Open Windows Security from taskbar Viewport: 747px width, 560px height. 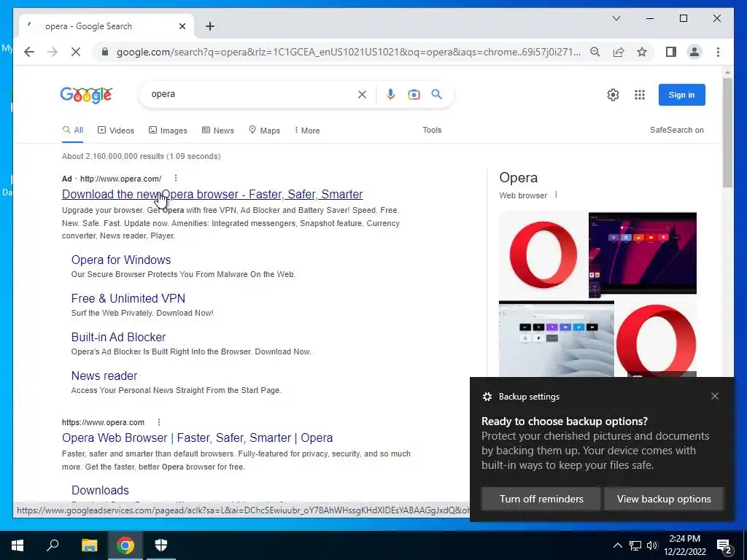coord(161,545)
